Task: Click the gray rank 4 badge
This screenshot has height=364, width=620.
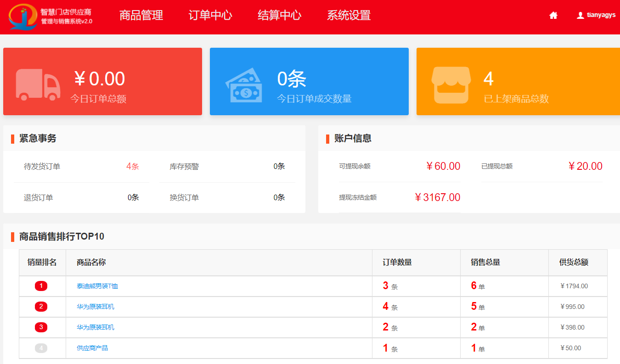Action: [41, 348]
